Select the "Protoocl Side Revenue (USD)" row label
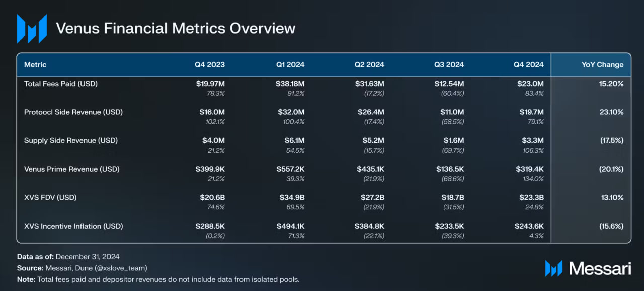The height and width of the screenshot is (291, 644). click(x=73, y=112)
